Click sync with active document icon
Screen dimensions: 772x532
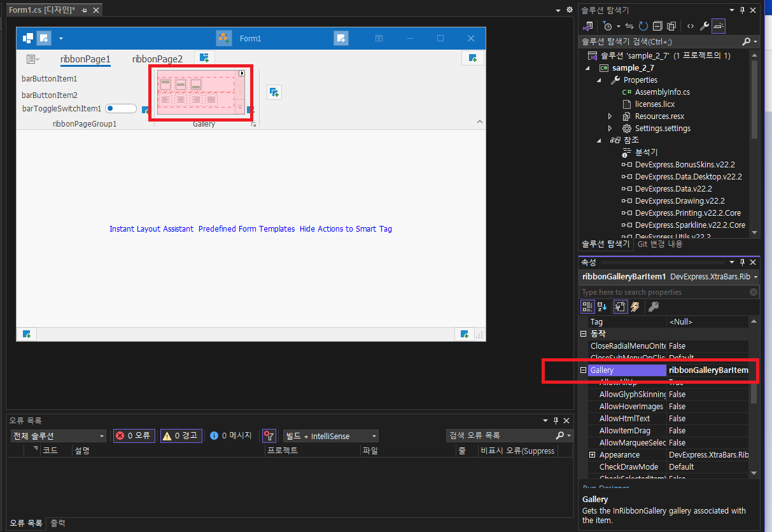629,26
